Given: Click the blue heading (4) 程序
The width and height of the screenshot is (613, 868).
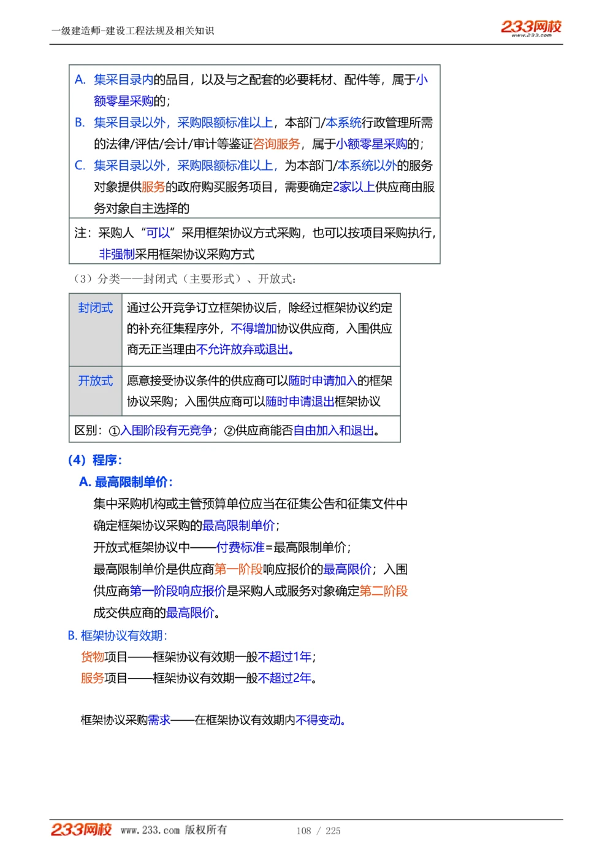Looking at the screenshot, I should (x=96, y=460).
